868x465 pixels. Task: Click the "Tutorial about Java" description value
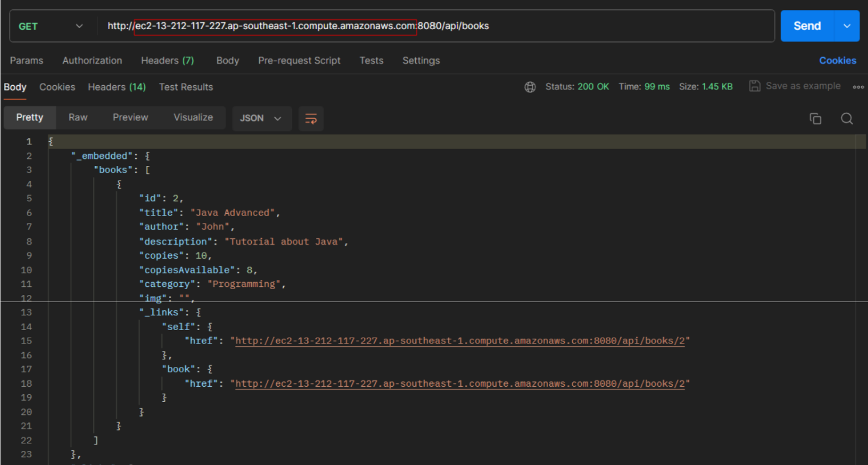(x=284, y=241)
